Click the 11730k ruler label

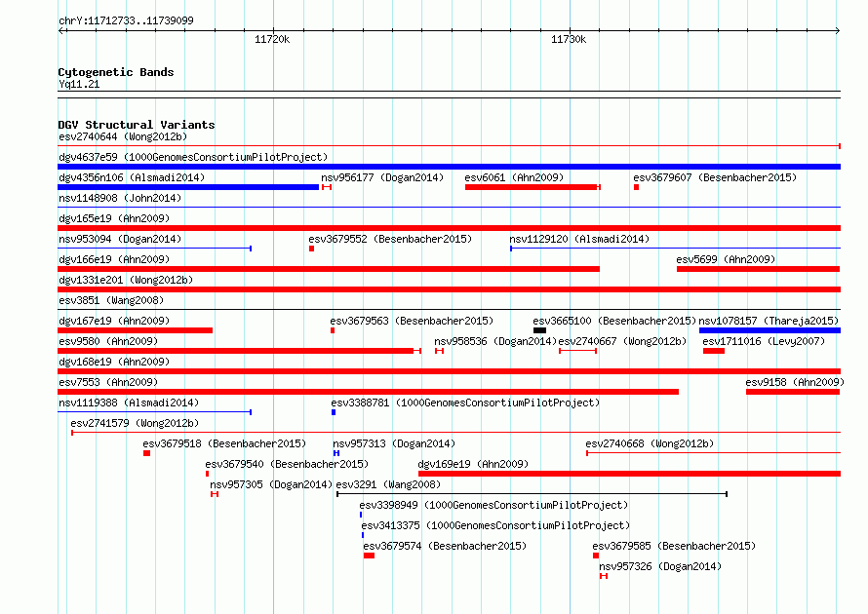click(x=569, y=39)
